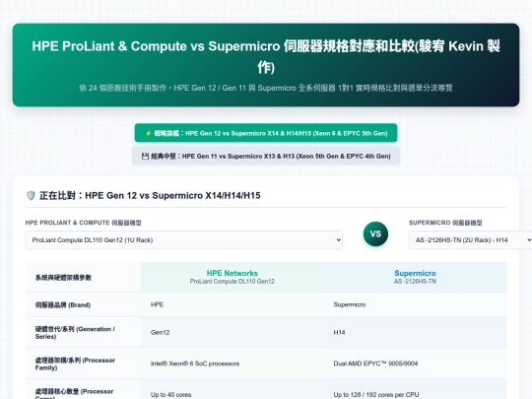Click the H14 value cell
532x399 pixels.
[x=415, y=333]
